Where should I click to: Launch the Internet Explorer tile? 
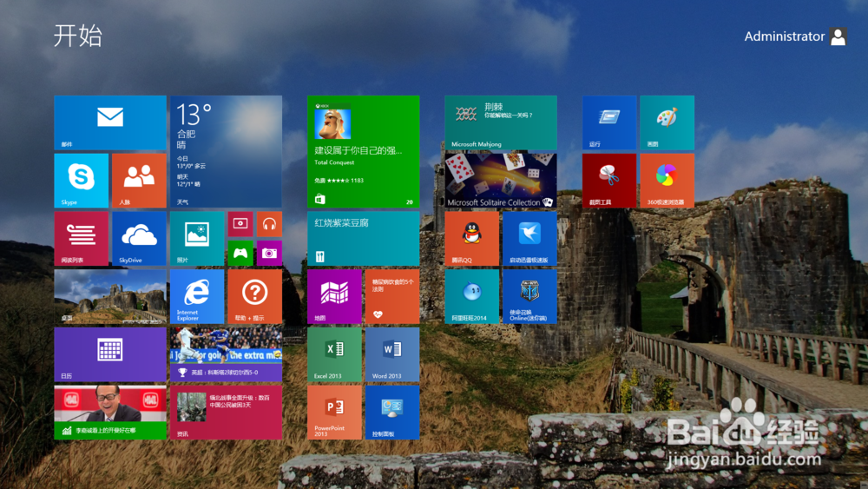197,296
